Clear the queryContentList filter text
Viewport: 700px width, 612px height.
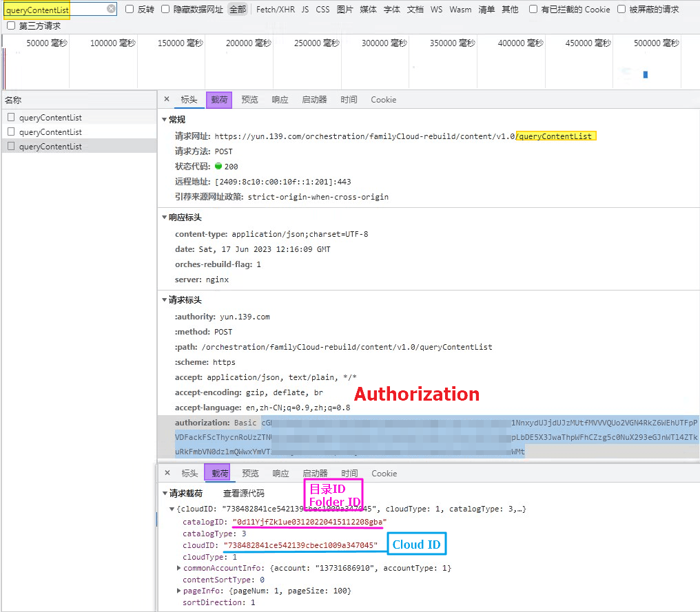111,9
